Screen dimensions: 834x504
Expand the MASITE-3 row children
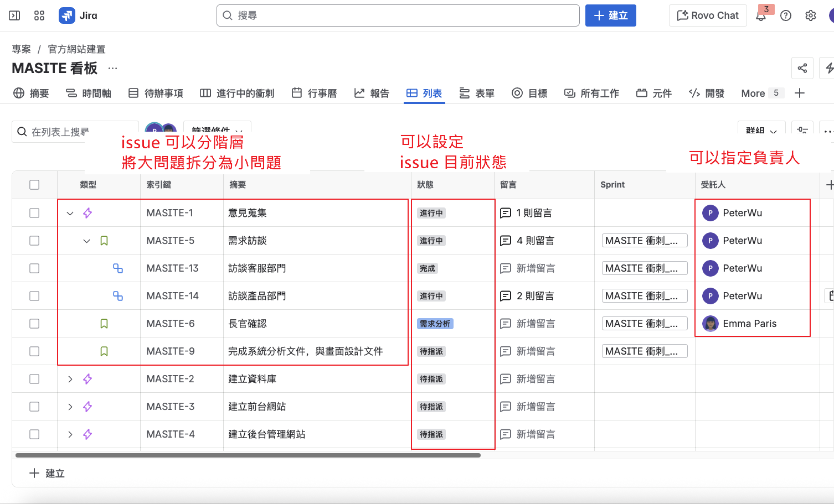(70, 407)
